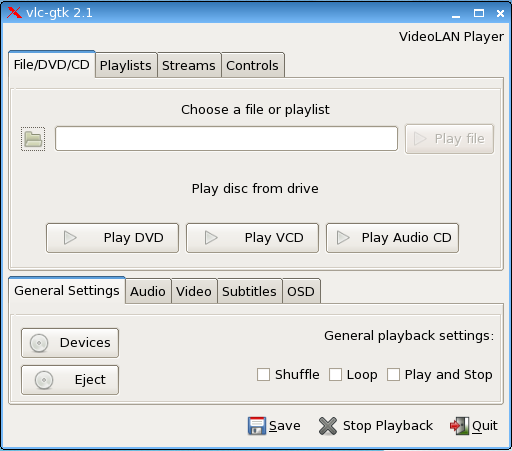
Task: Click the Stop Playback X icon
Action: coord(328,426)
